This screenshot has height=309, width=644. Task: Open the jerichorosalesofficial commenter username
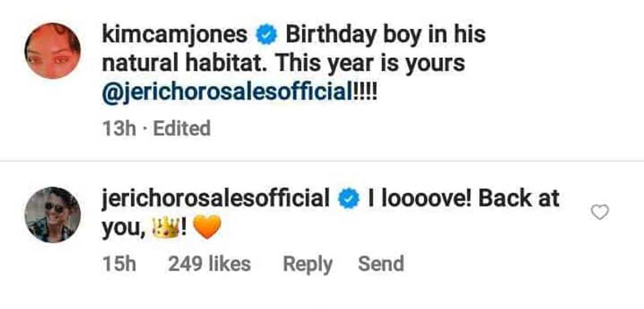216,199
